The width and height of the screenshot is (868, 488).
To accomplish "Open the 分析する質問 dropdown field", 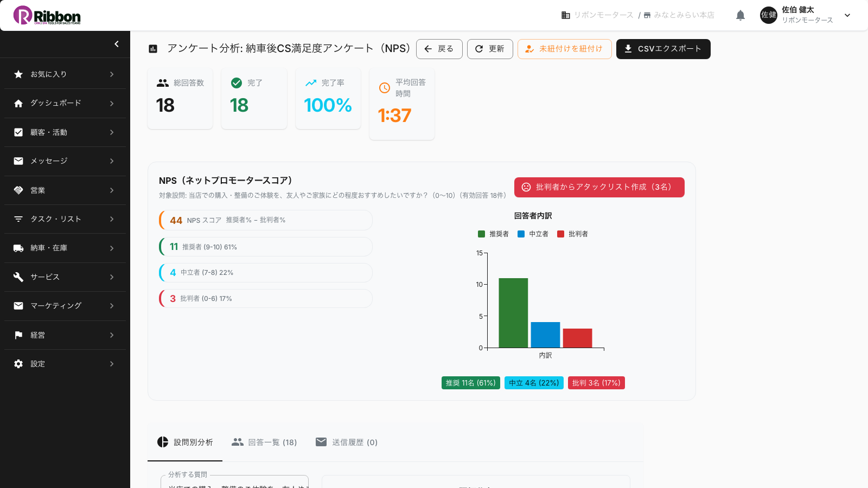I will point(234,481).
